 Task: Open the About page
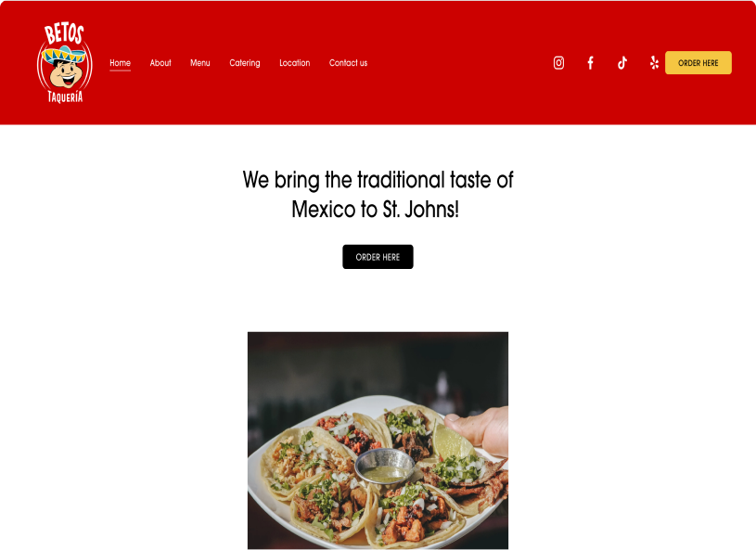coord(160,63)
